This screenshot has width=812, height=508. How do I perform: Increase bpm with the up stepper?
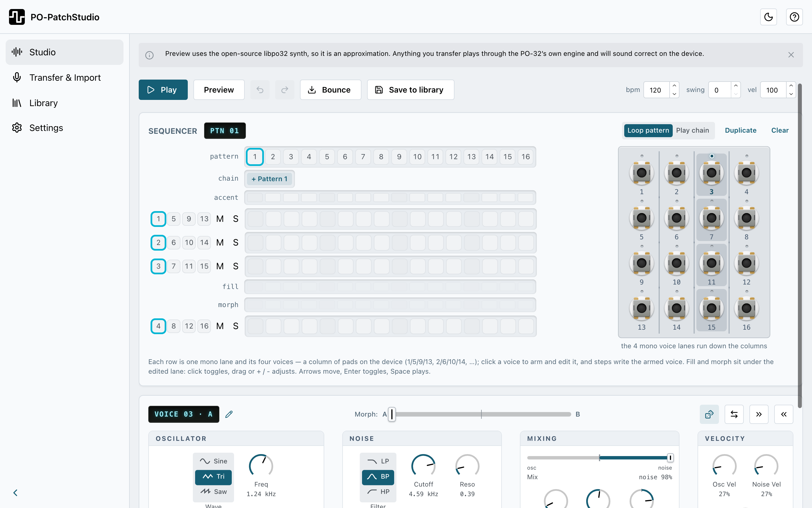[674, 86]
